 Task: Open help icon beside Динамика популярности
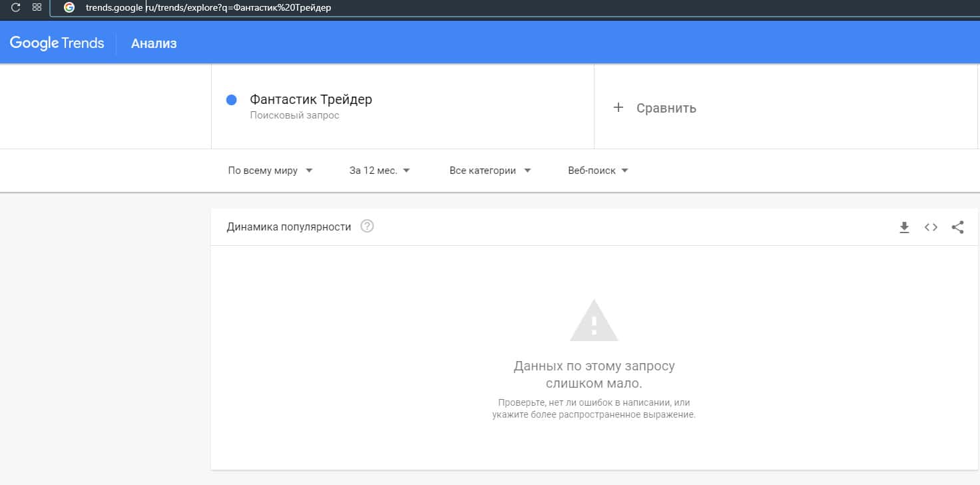[x=367, y=227]
